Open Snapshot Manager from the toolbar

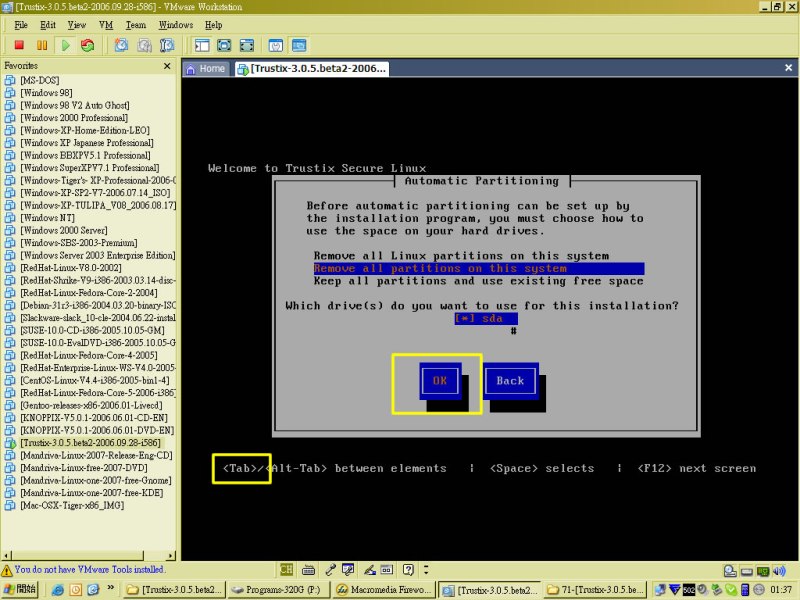pos(167,45)
